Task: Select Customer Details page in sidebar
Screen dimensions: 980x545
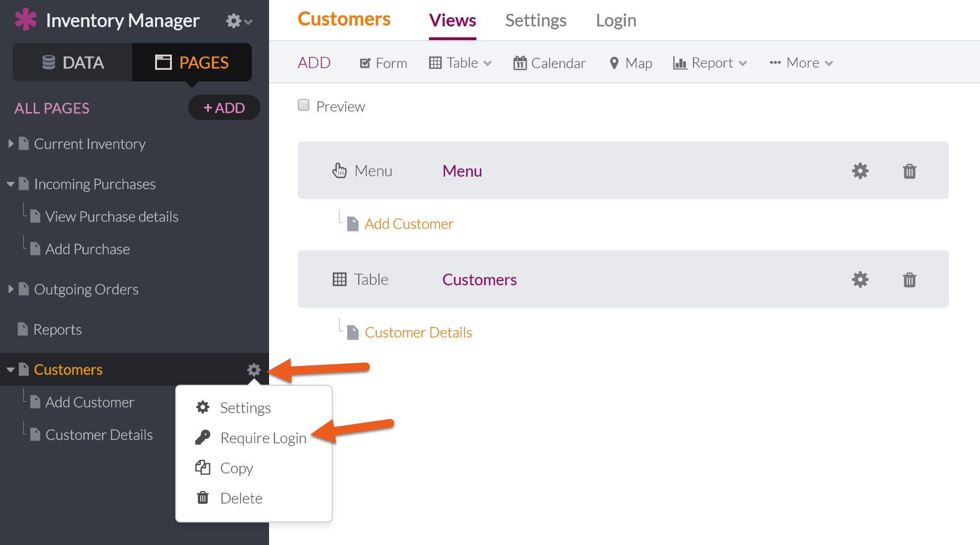Action: click(x=99, y=435)
